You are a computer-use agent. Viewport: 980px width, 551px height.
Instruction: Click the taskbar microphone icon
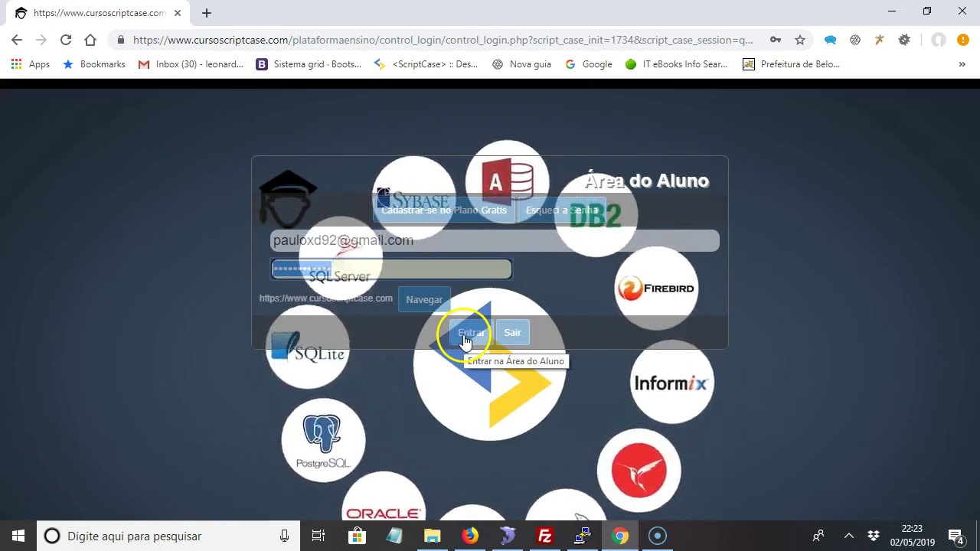coord(284,536)
